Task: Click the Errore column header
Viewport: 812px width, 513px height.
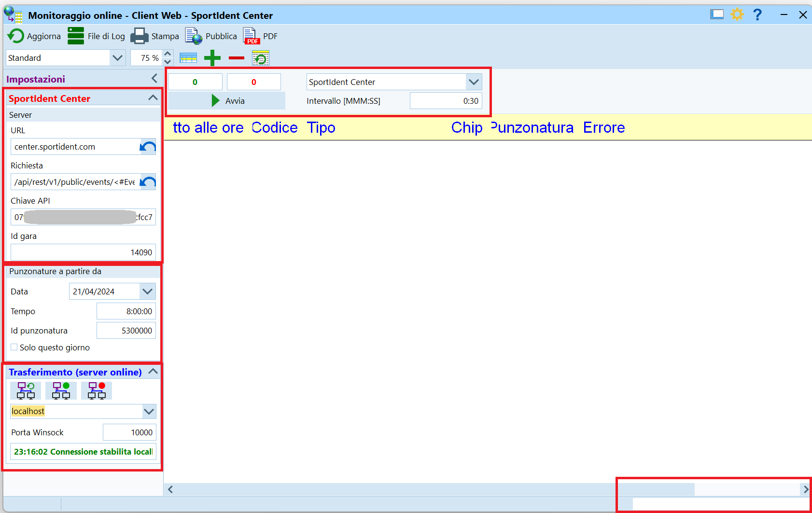Action: [x=604, y=127]
